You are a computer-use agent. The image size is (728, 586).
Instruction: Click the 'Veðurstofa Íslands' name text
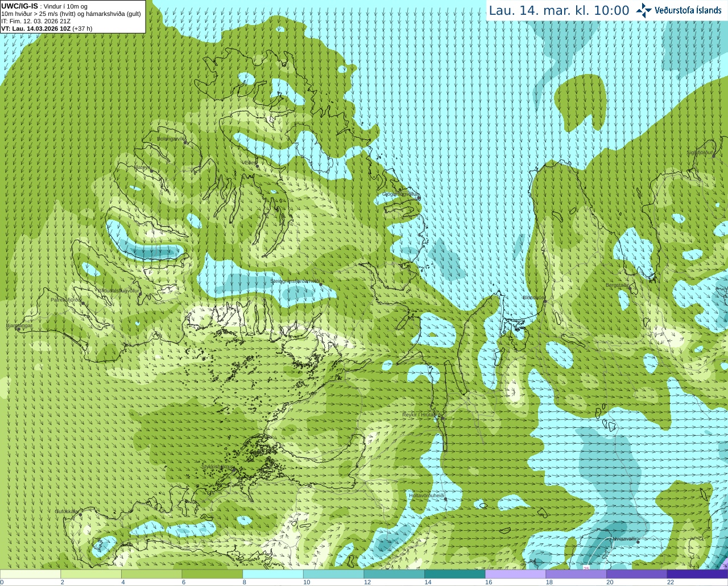coord(688,10)
